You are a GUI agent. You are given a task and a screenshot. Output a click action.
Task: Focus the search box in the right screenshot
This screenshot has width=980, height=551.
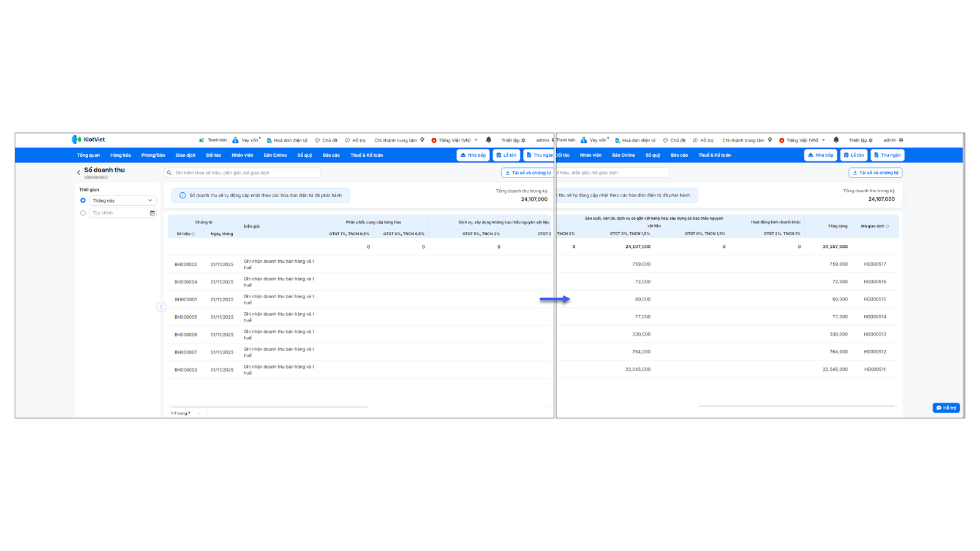(612, 173)
